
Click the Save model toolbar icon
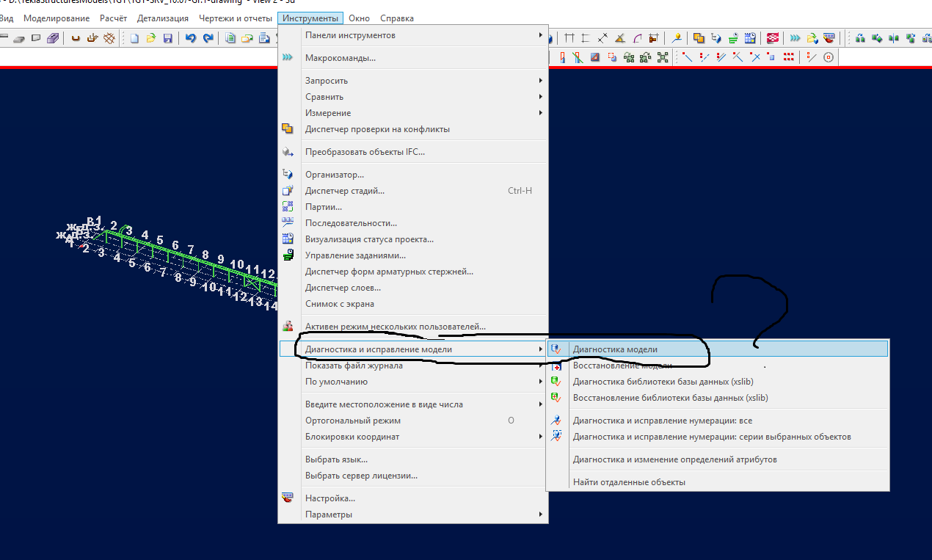[x=167, y=38]
